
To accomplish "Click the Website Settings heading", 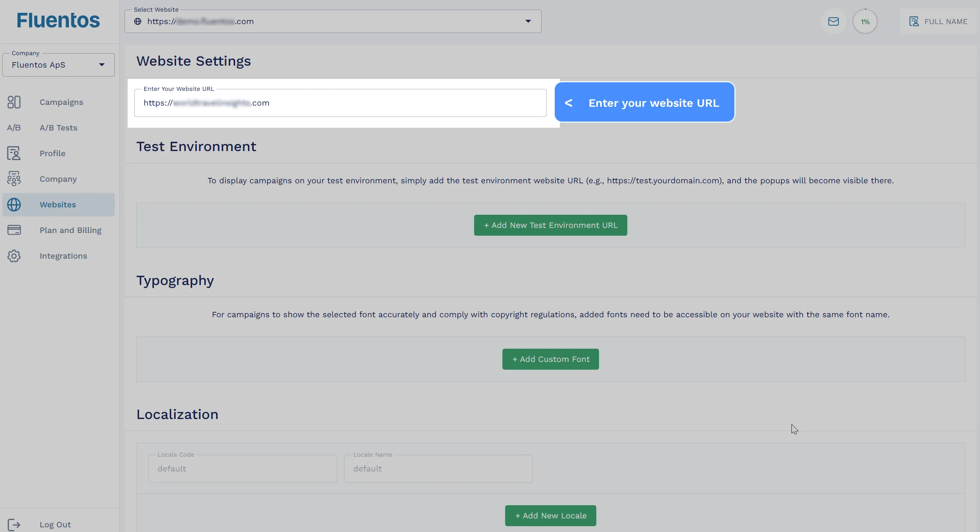I will pos(194,61).
